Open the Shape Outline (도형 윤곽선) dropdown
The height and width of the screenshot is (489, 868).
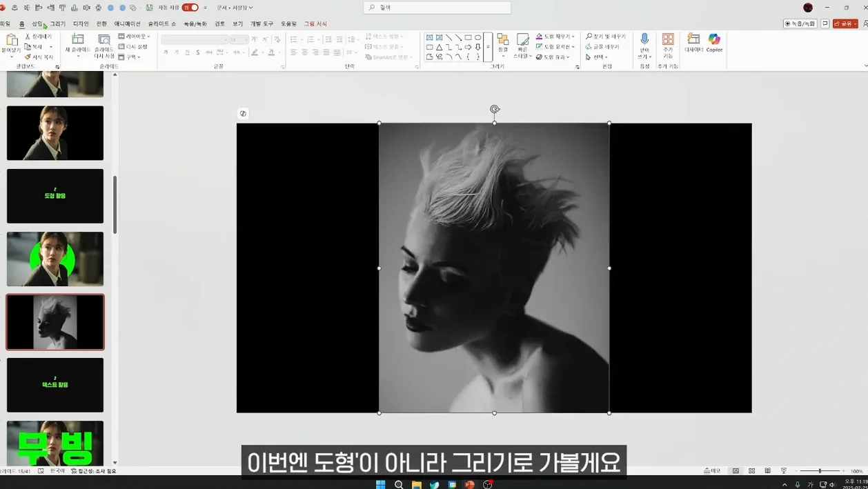[x=555, y=47]
